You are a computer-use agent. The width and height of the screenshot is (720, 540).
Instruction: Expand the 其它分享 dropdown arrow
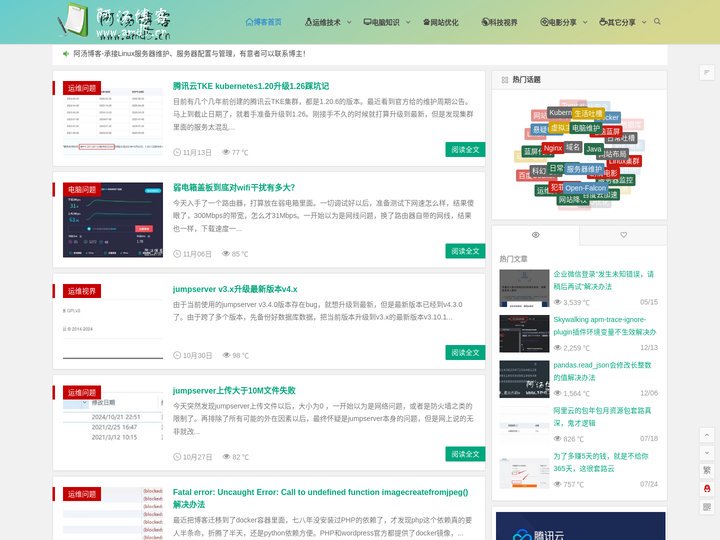(644, 22)
